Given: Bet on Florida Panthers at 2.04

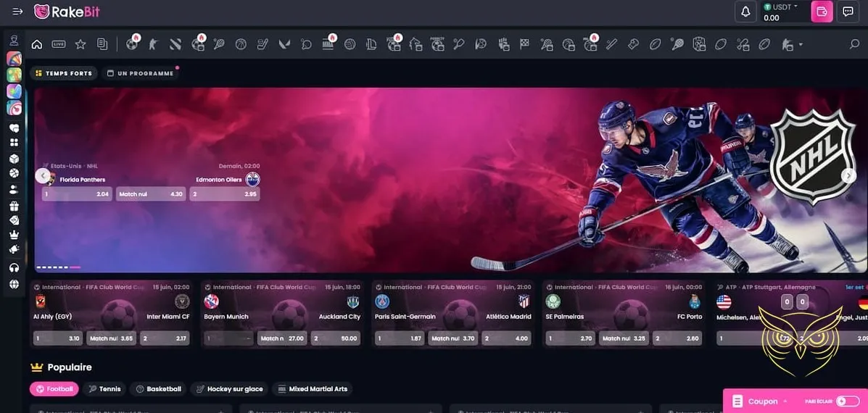Looking at the screenshot, I should click(77, 194).
